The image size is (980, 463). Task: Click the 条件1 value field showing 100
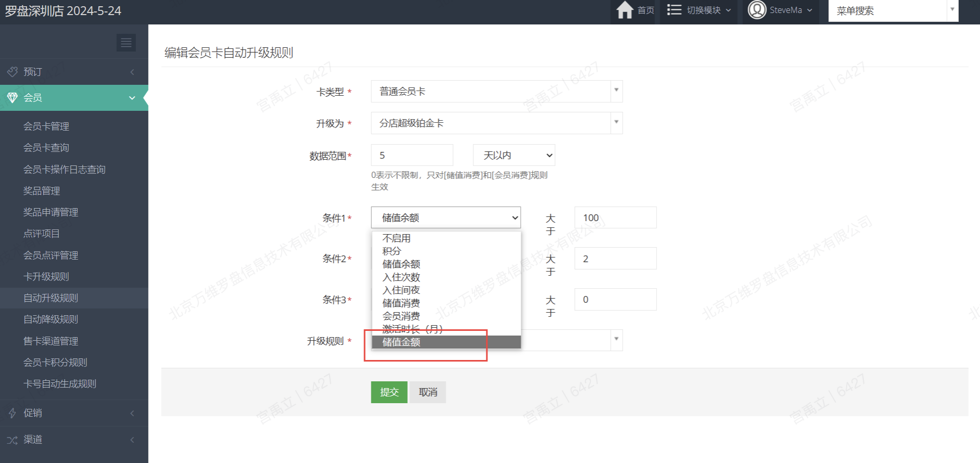tap(615, 217)
